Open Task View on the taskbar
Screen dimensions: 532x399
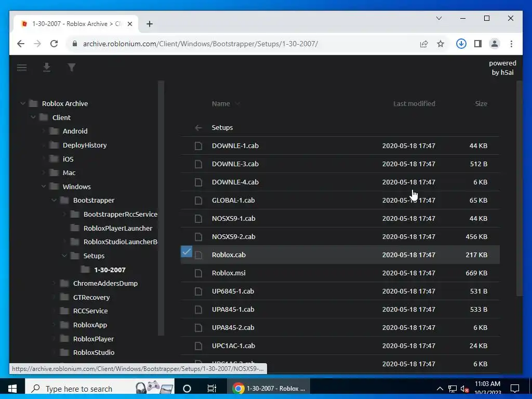(212, 389)
